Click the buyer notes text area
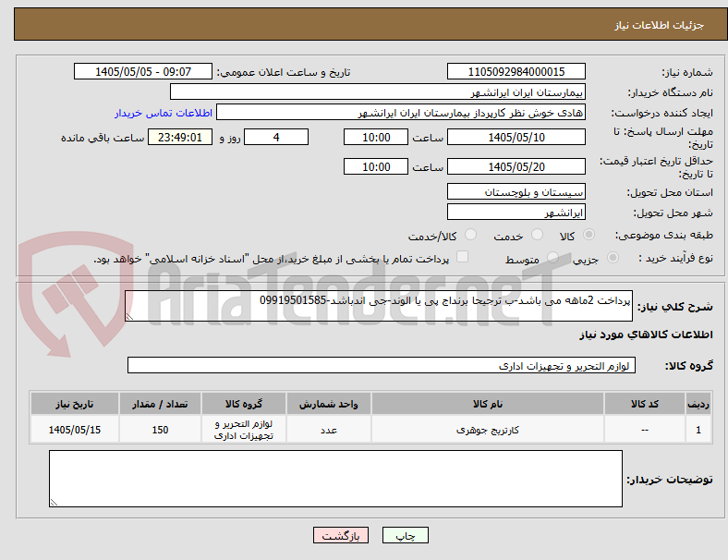 pyautogui.click(x=335, y=479)
